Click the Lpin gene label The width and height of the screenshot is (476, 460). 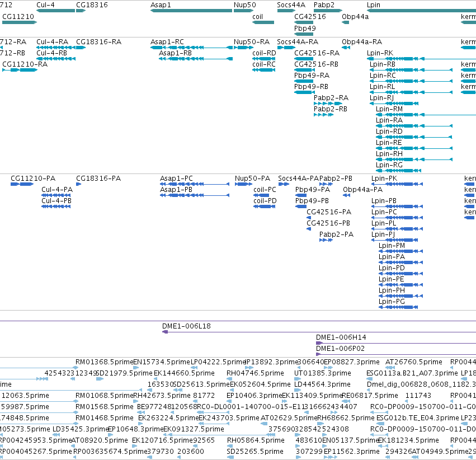point(374,5)
